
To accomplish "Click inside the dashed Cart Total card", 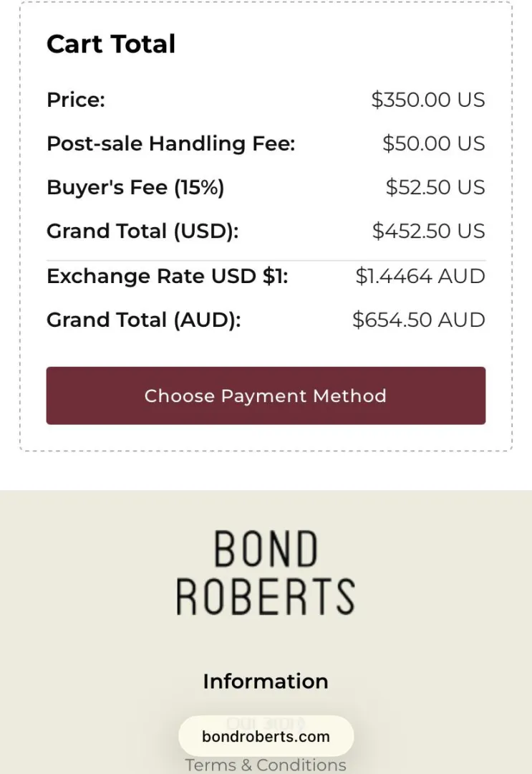I will point(266,344).
